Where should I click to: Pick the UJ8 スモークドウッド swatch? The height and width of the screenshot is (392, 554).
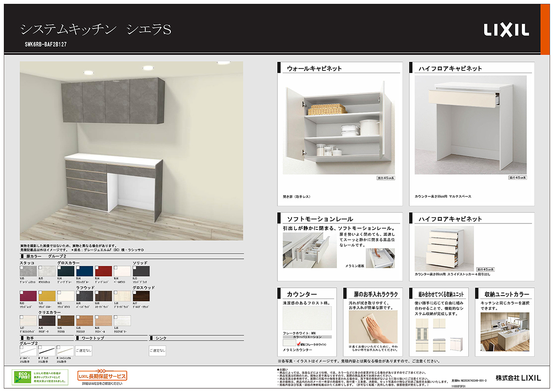click(103, 296)
